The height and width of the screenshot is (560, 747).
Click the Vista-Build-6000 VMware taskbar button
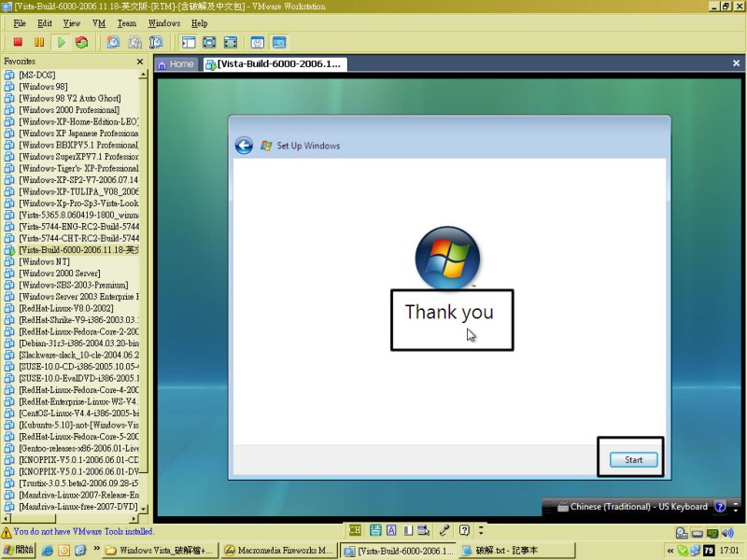coord(399,551)
